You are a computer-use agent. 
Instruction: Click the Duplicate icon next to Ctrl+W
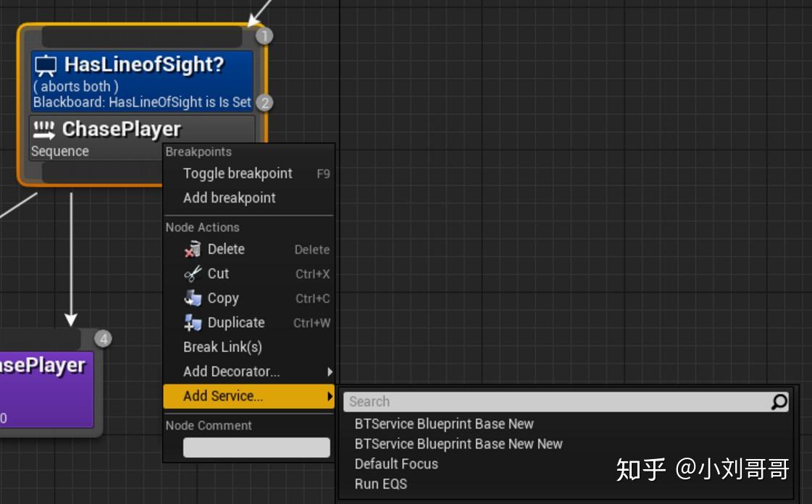click(x=193, y=322)
